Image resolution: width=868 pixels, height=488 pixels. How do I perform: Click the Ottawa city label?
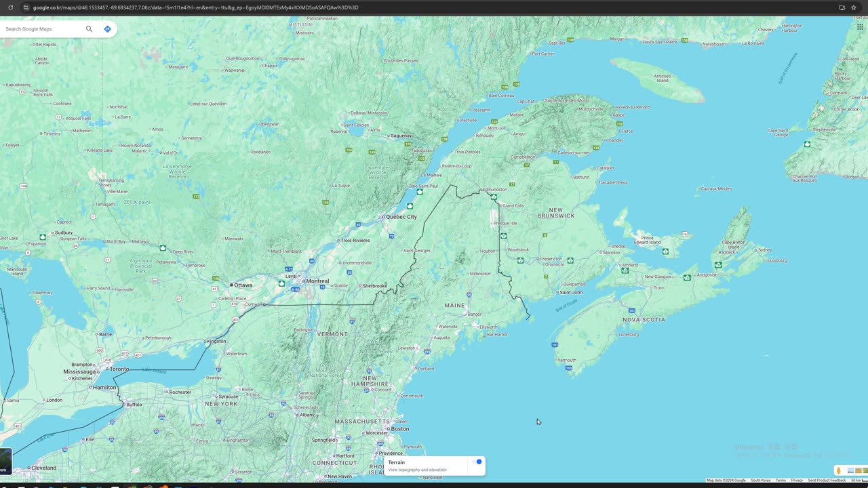coord(243,285)
